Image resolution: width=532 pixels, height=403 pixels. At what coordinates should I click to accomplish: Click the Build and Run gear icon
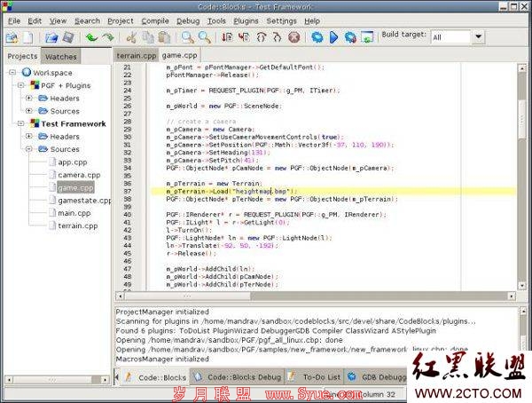(x=350, y=37)
